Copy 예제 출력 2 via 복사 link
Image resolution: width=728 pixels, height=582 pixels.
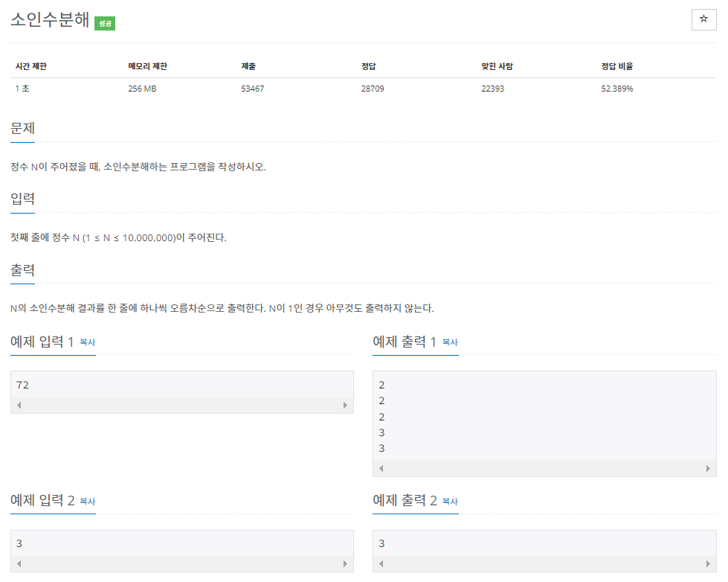pos(450,501)
